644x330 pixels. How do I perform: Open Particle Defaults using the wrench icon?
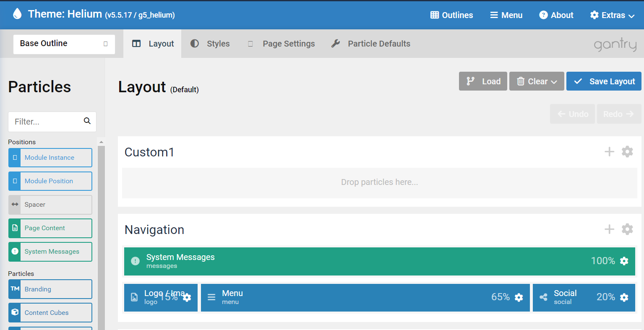pyautogui.click(x=336, y=43)
